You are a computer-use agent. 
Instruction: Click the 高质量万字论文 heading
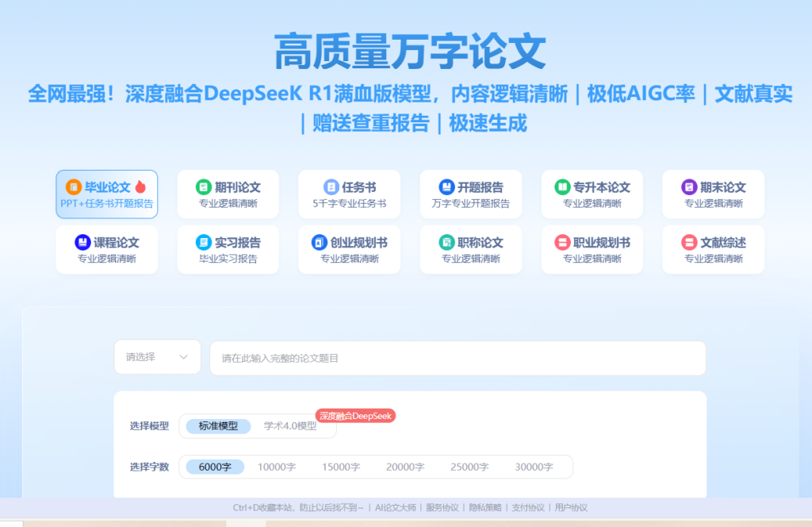click(x=410, y=51)
